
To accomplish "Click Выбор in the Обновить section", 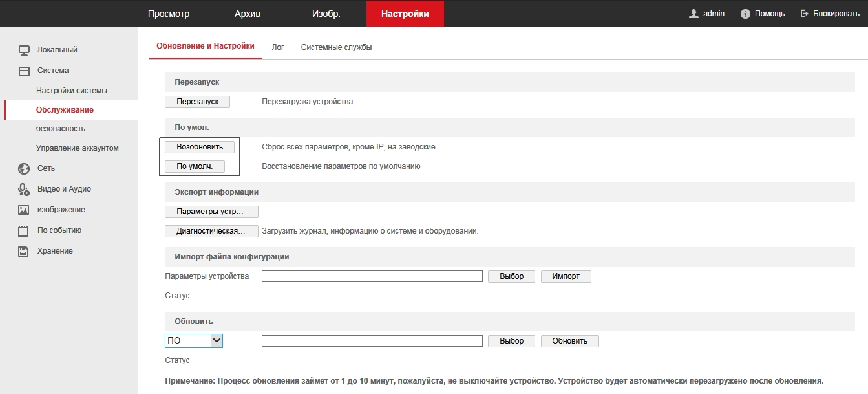I will [512, 341].
